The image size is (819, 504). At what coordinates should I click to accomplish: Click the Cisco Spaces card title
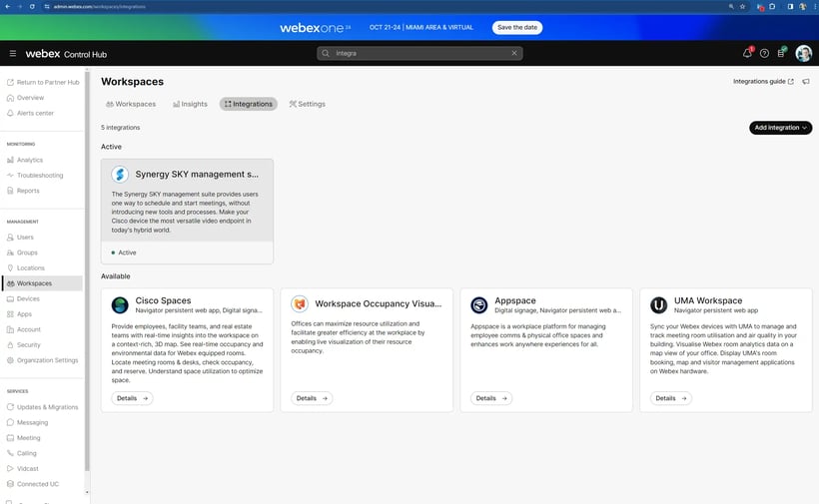point(163,300)
